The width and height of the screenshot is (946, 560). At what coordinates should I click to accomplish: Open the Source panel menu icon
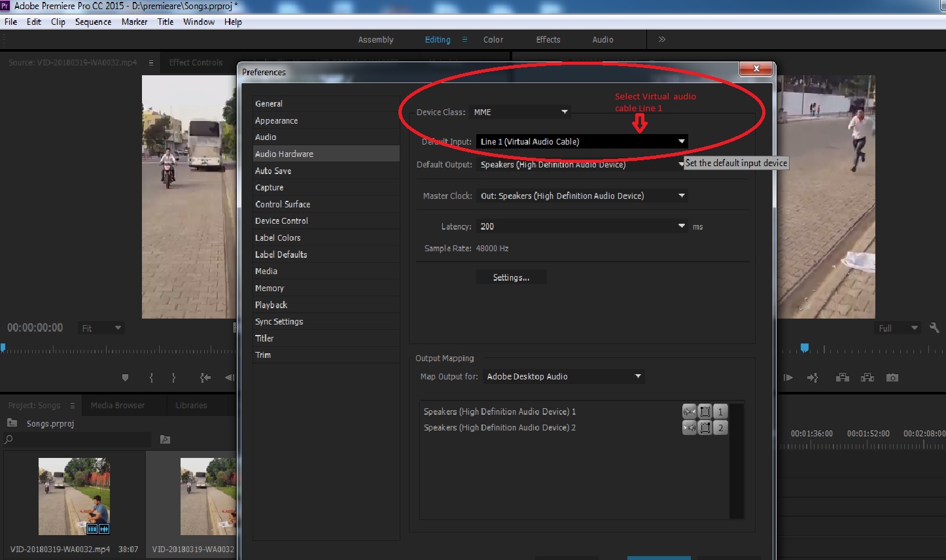point(151,63)
